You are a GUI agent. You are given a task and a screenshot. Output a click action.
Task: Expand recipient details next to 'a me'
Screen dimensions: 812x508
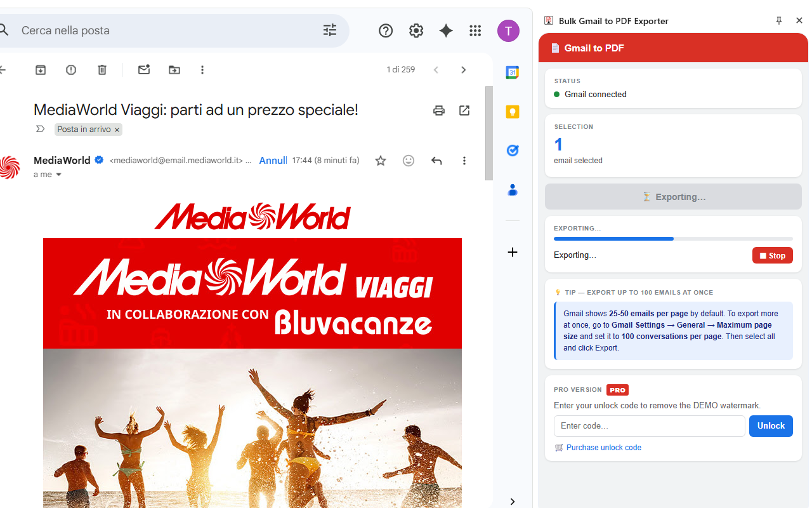pyautogui.click(x=59, y=175)
